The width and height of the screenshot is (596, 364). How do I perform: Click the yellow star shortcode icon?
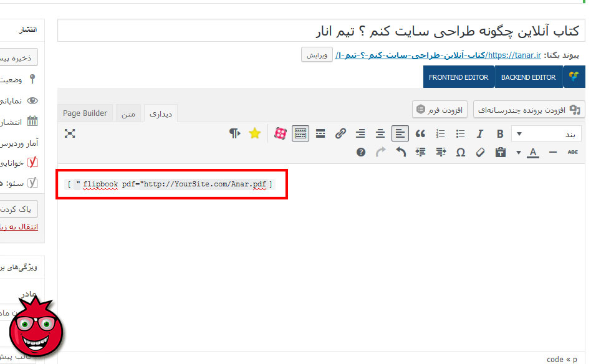[x=254, y=133]
